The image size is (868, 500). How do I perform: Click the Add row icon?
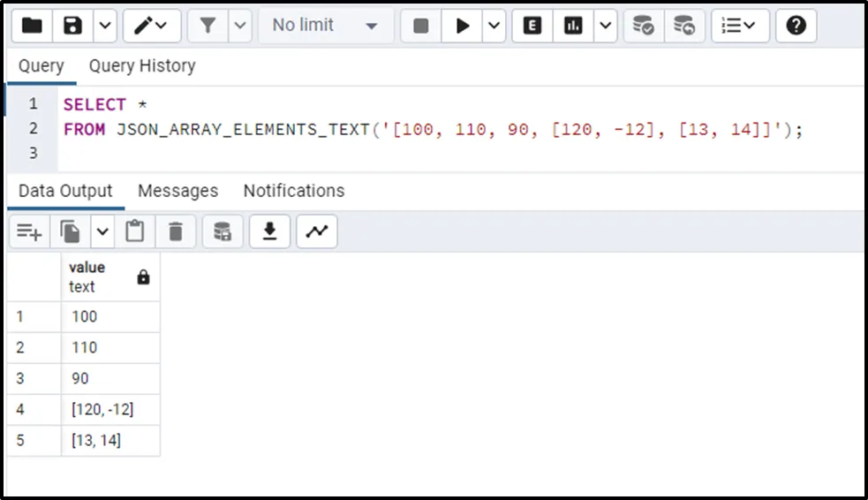tap(29, 231)
